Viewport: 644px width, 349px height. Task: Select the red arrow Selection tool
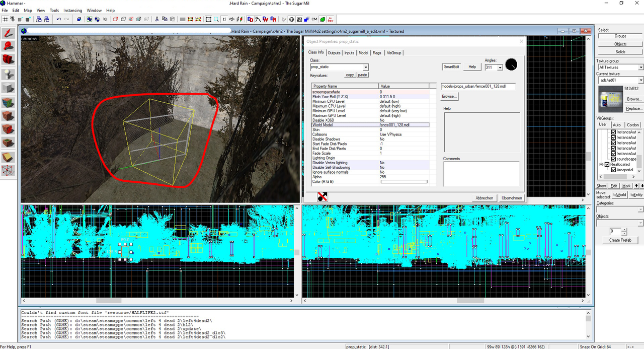[x=8, y=34]
